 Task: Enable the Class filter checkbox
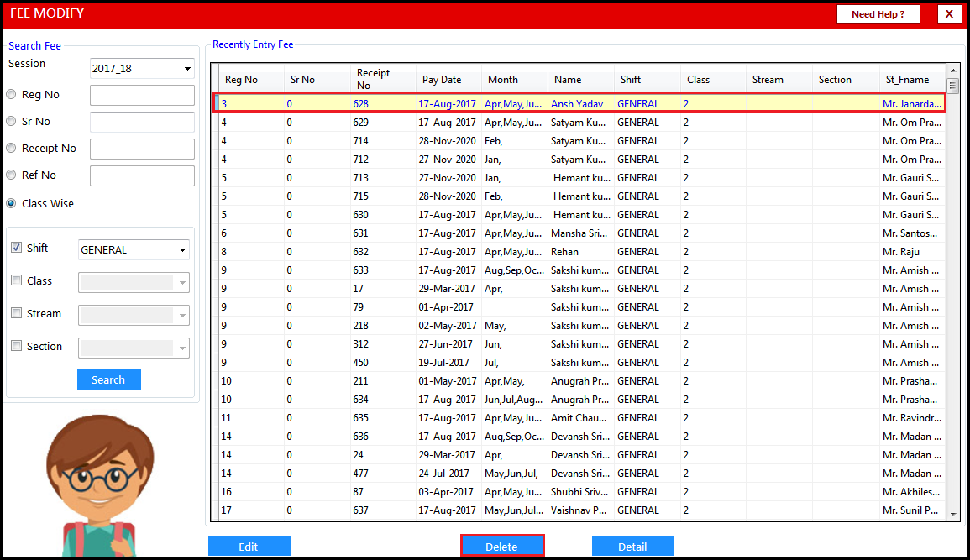pyautogui.click(x=17, y=280)
